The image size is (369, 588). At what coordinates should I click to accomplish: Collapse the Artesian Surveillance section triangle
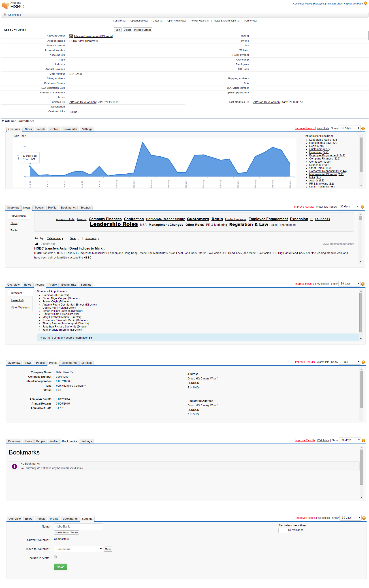coord(3,121)
